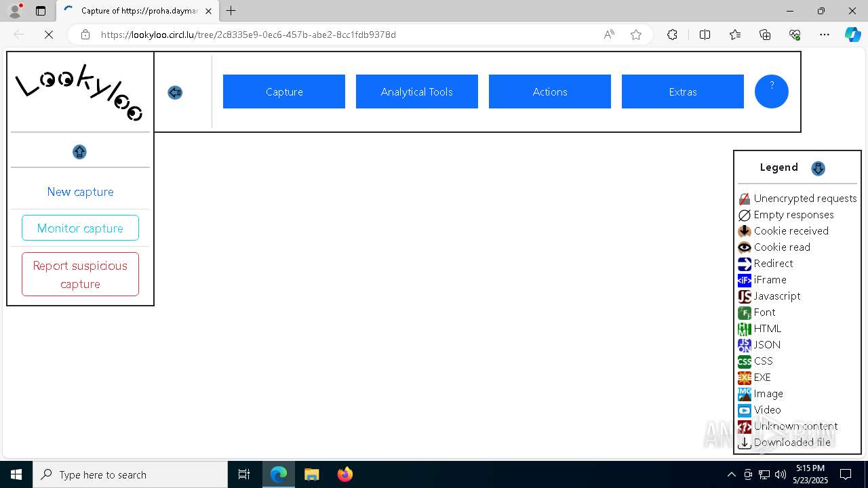Open the notification center
Viewport: 868px width, 488px height.
846,474
